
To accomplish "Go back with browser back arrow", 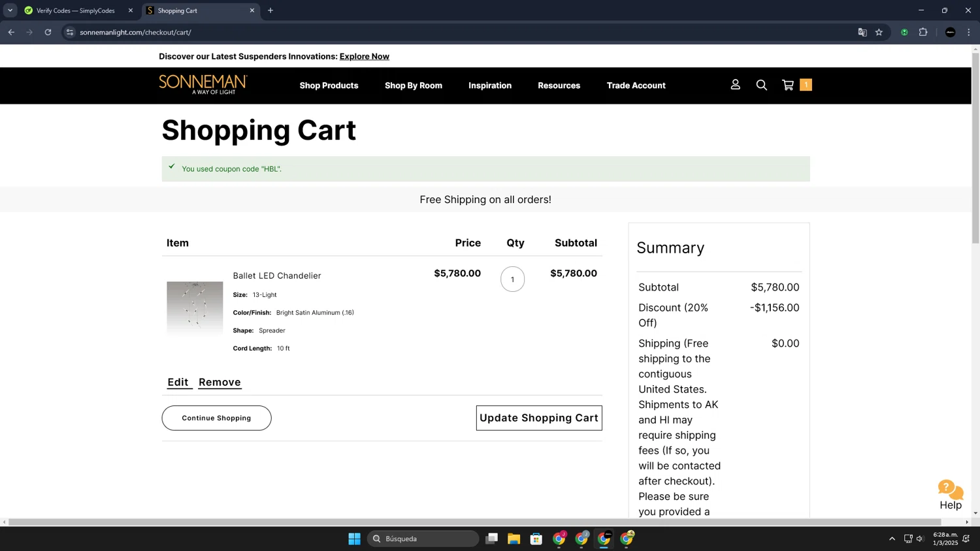I will [11, 32].
